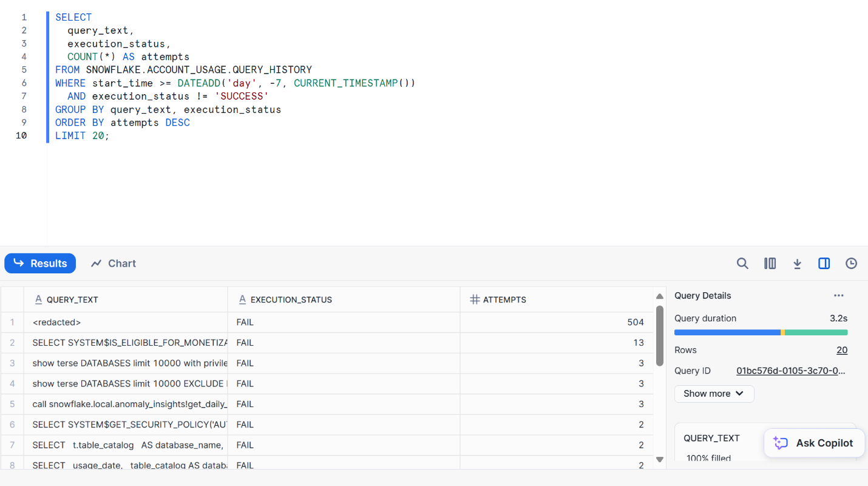Expand the Show more dropdown
The height and width of the screenshot is (486, 868).
(714, 394)
